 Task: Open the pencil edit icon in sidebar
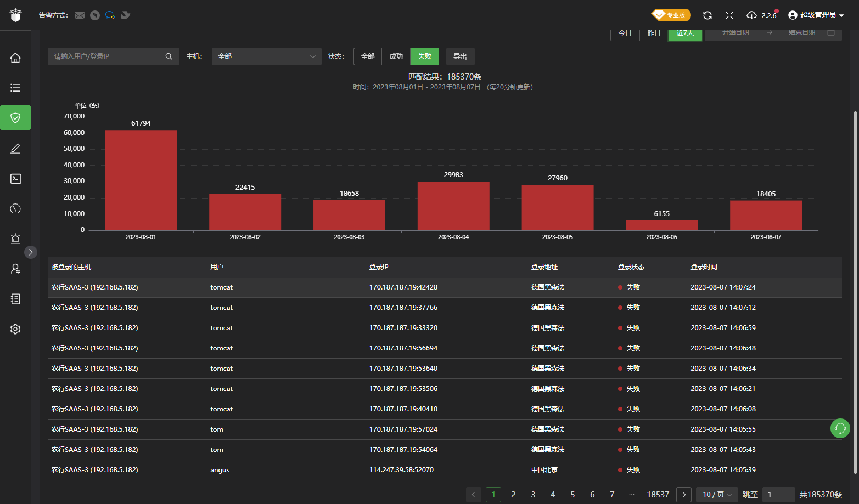15,149
